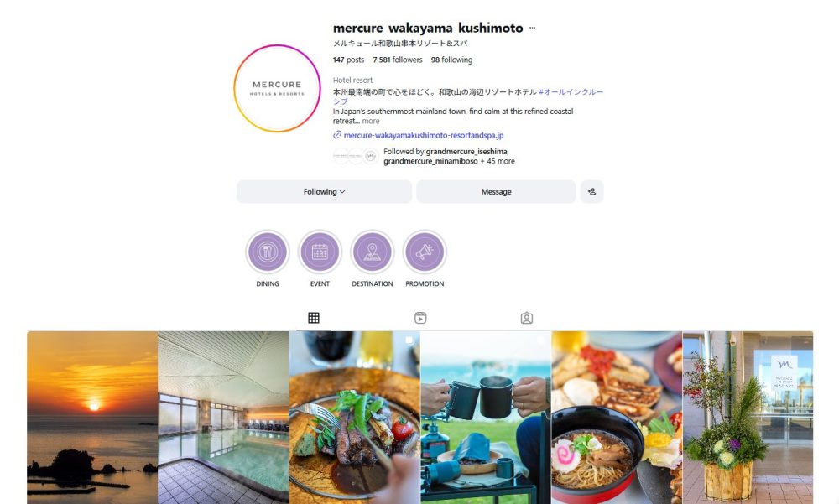Click the Message button
This screenshot has width=839, height=504.
[496, 191]
